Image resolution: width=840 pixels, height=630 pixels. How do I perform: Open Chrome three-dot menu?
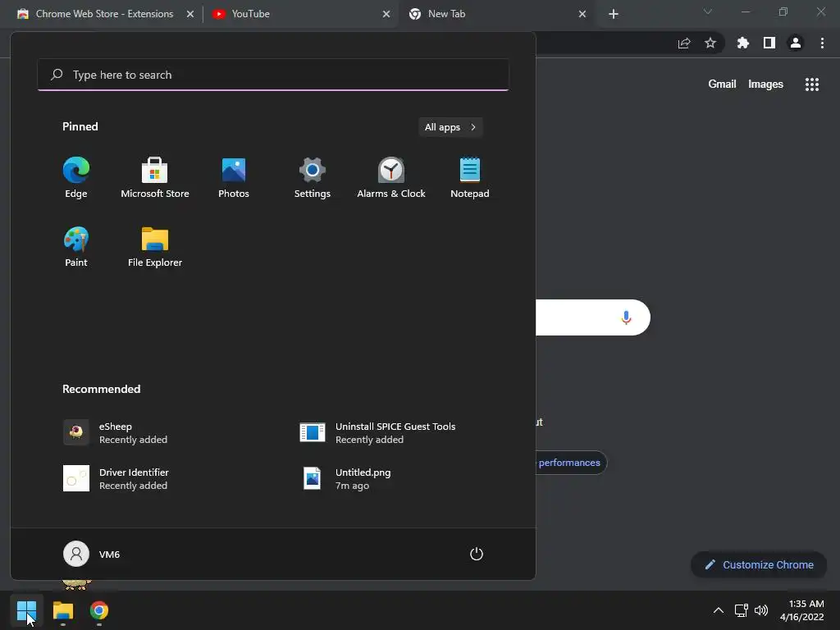822,43
